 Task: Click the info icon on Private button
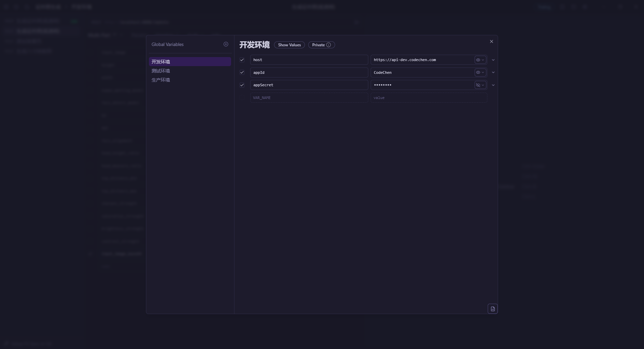coord(329,45)
